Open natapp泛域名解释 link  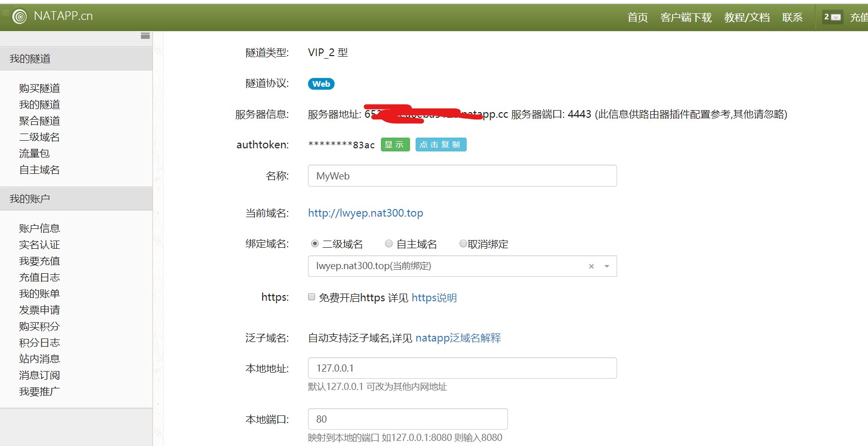click(x=458, y=338)
